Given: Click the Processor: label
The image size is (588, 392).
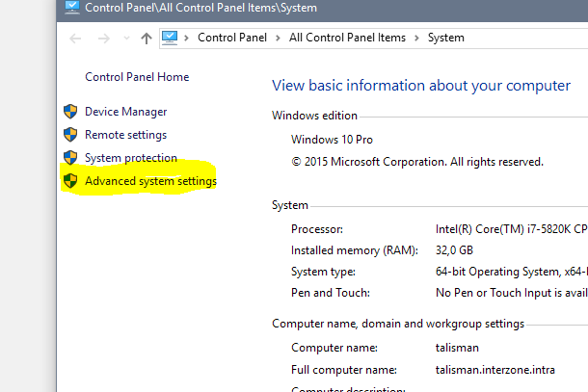Looking at the screenshot, I should 317,229.
